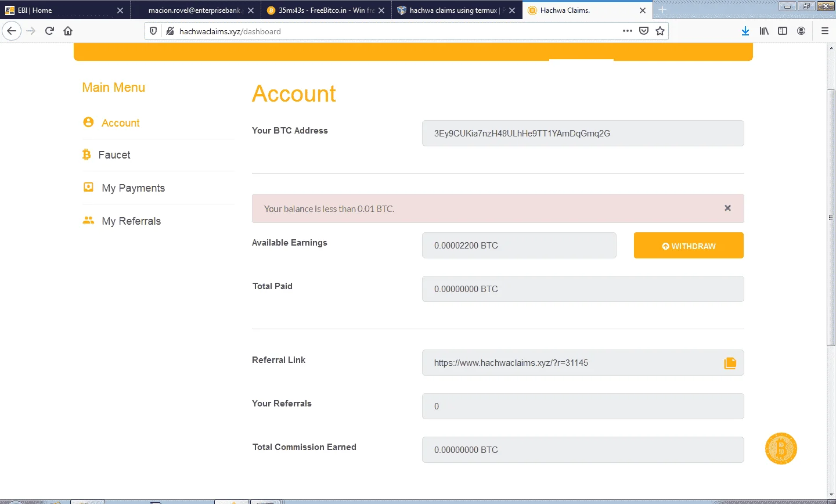Close the FreeBitco.in tab
The height and width of the screenshot is (504, 836).
[381, 10]
